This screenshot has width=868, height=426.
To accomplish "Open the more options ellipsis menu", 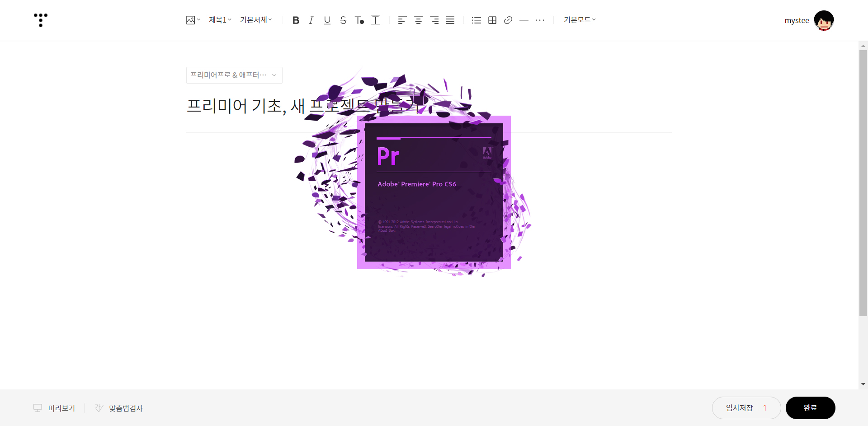I will point(540,20).
